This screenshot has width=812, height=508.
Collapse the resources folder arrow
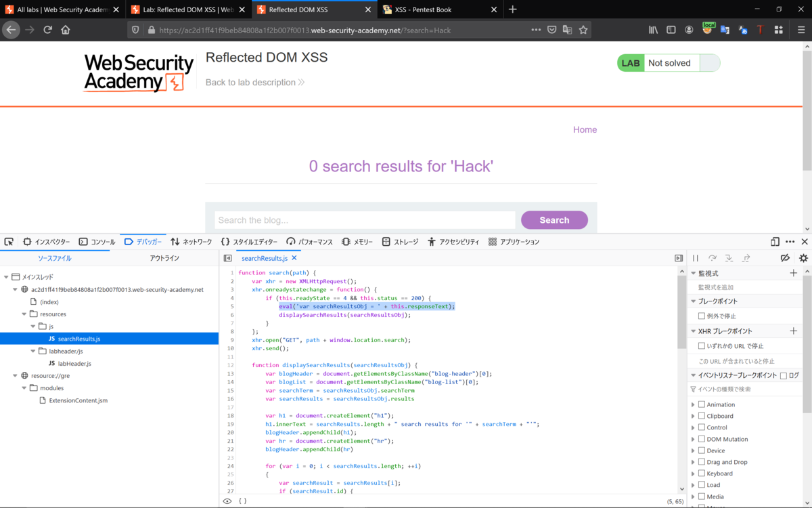[24, 314]
